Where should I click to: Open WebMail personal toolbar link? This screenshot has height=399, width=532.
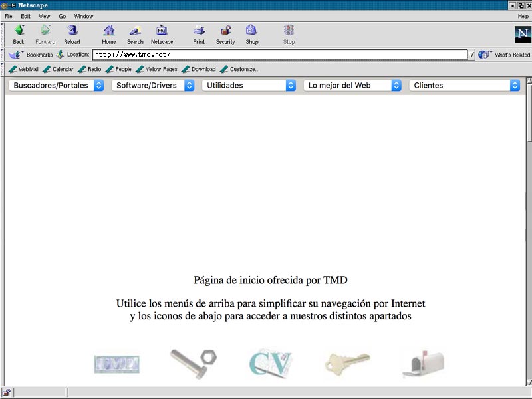(23, 69)
